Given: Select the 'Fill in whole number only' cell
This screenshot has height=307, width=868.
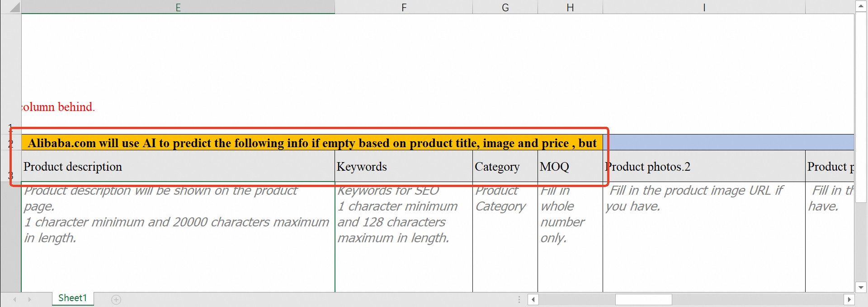Looking at the screenshot, I should click(x=570, y=237).
